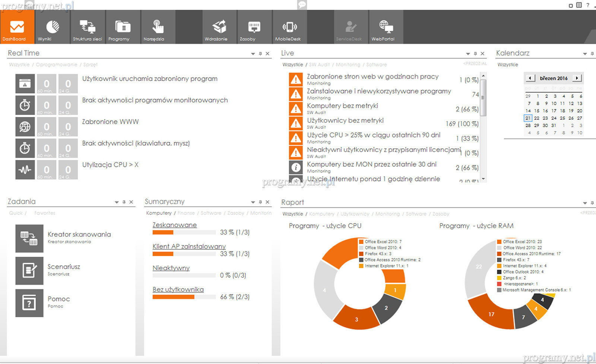Open Struktura sieci from the toolbar

88,28
